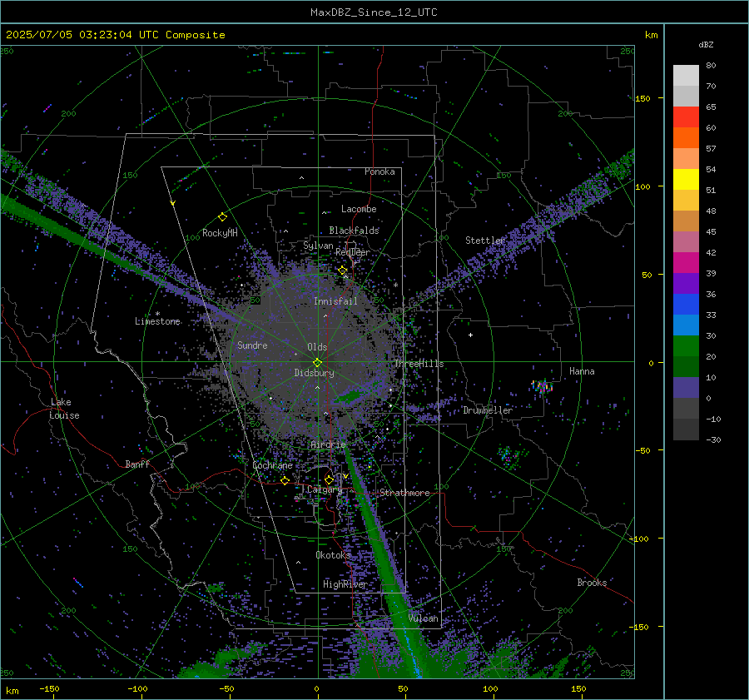Select the radar-site diamond at the map center
The width and height of the screenshot is (749, 700).
point(317,363)
